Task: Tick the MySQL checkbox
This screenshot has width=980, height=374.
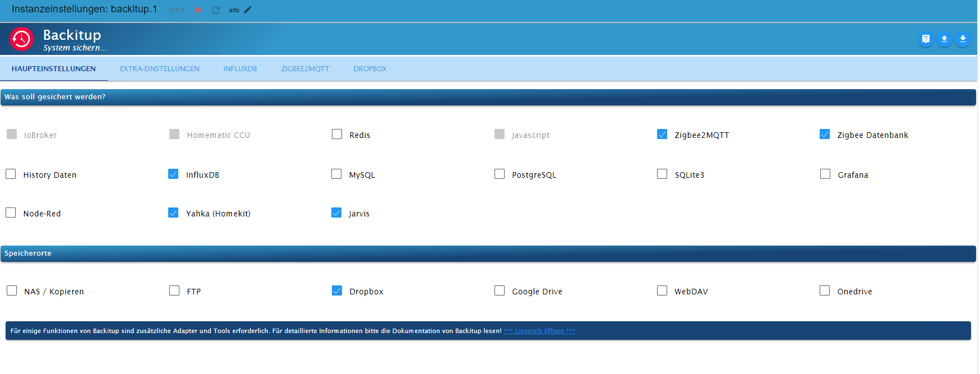Action: click(x=336, y=174)
